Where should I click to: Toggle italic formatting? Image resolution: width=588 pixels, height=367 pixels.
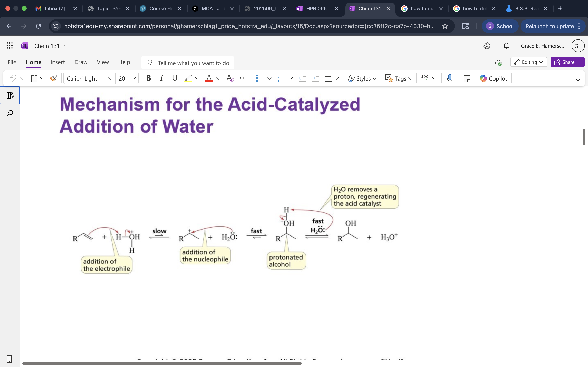[x=161, y=78]
